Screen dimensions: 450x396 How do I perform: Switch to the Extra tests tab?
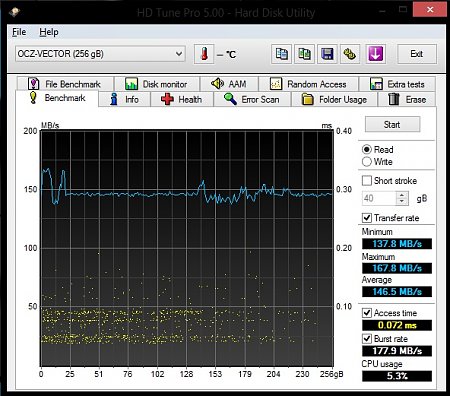tap(397, 84)
